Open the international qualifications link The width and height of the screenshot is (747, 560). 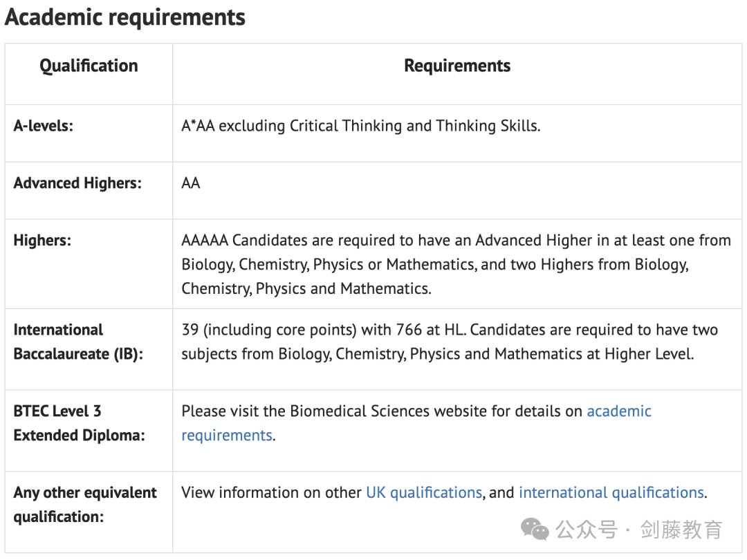click(611, 492)
